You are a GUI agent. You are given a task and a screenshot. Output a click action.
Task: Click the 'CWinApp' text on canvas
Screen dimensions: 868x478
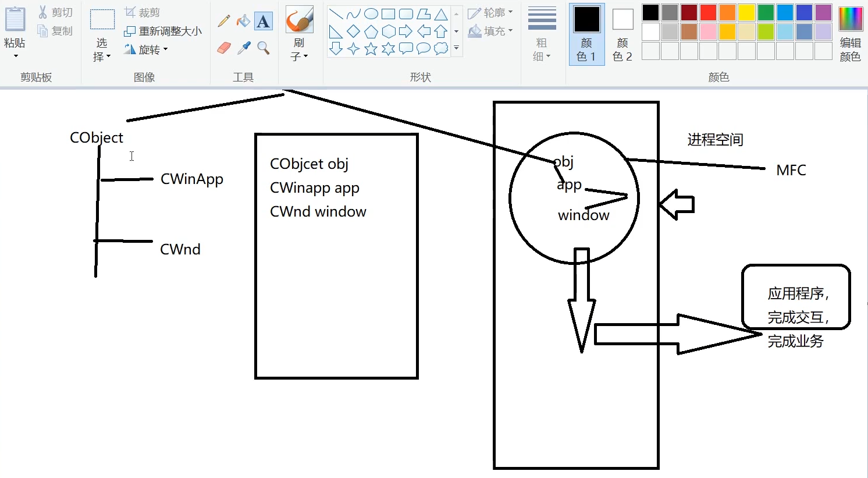tap(192, 179)
